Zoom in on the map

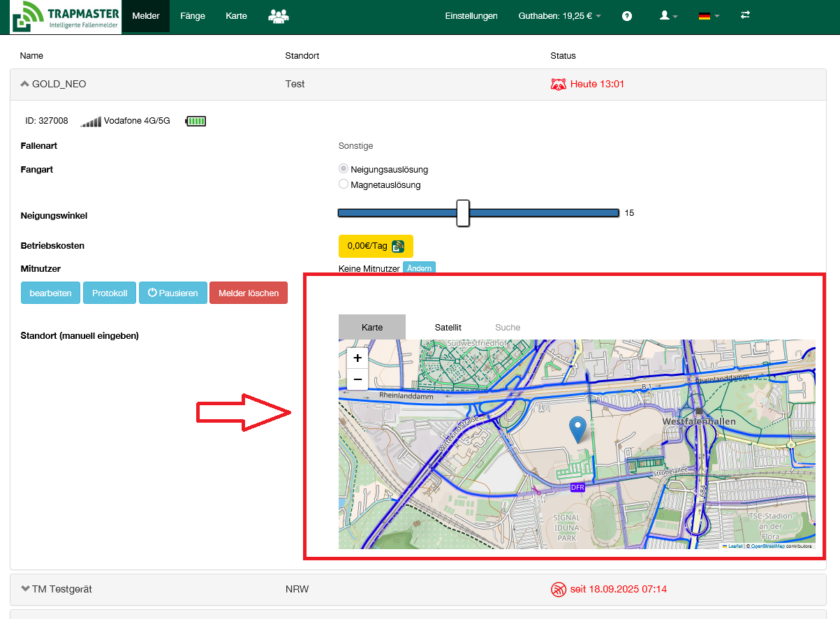tap(358, 358)
